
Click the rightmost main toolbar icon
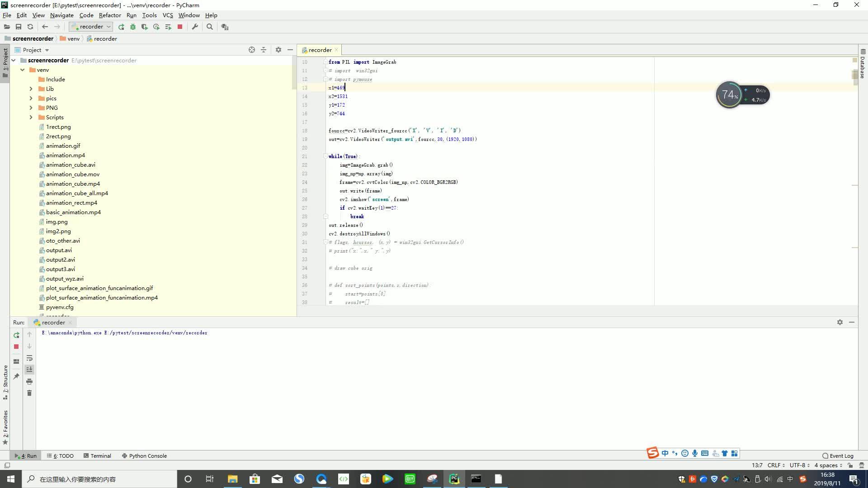pos(225,27)
